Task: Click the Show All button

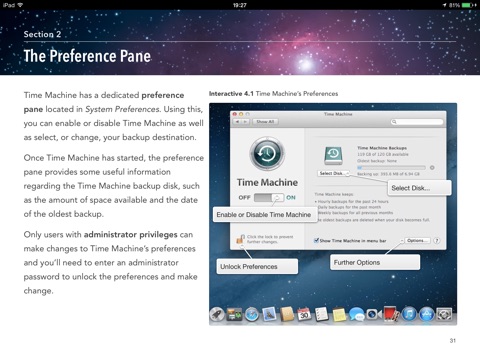Action: click(265, 122)
